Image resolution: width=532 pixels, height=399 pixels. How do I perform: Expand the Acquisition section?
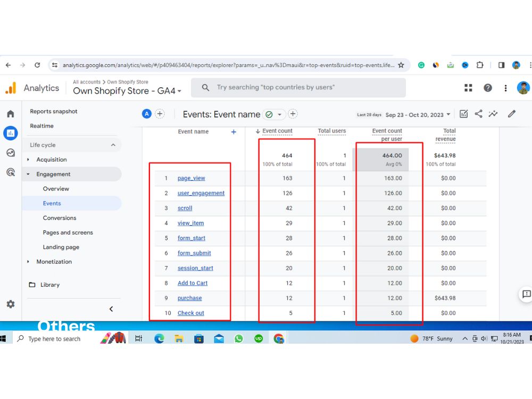point(28,160)
